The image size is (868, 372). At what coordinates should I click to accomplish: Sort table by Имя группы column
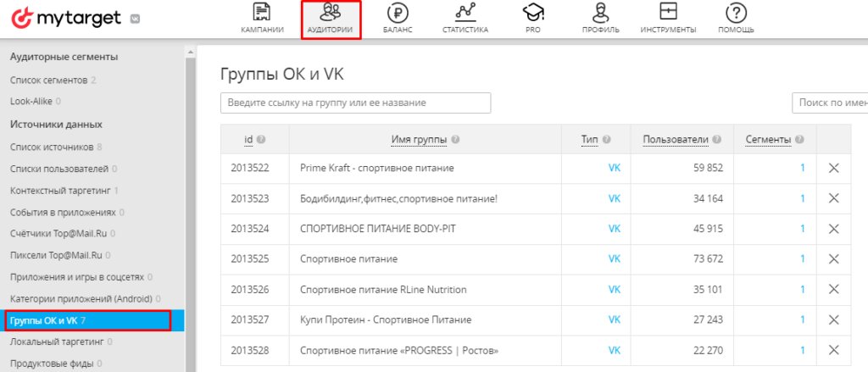pos(419,140)
